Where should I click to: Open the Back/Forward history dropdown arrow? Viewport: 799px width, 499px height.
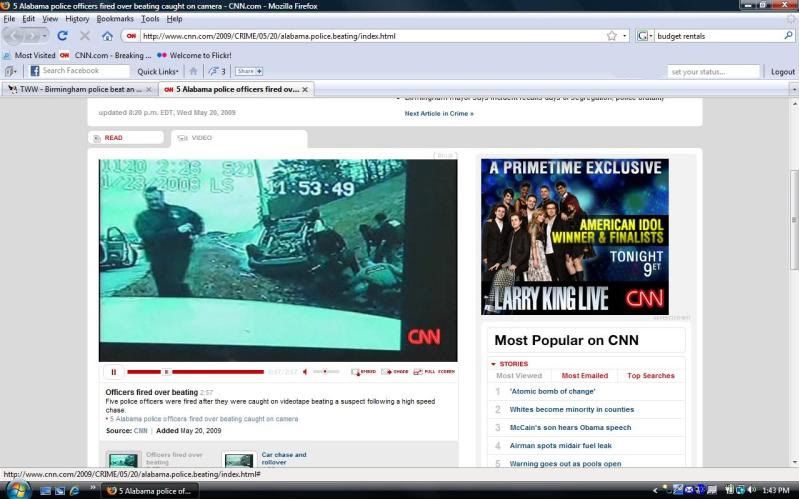45,36
